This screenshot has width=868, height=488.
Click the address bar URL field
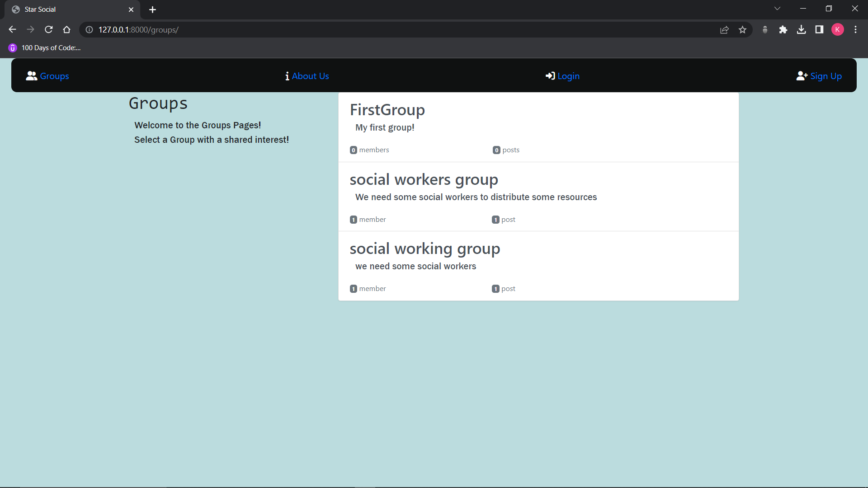(362, 30)
